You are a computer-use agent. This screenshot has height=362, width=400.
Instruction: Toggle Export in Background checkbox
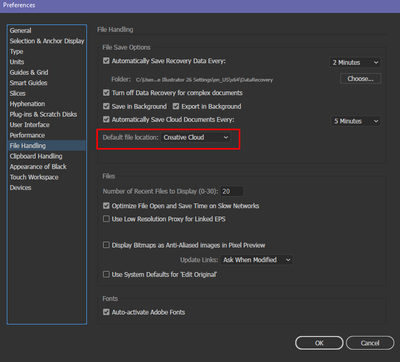[176, 106]
